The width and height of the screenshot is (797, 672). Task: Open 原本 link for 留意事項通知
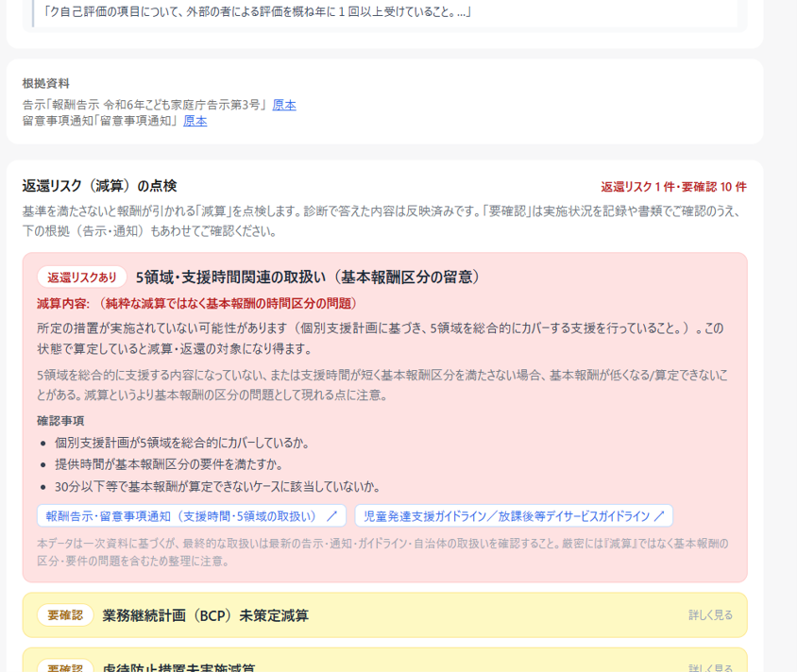[x=195, y=121]
